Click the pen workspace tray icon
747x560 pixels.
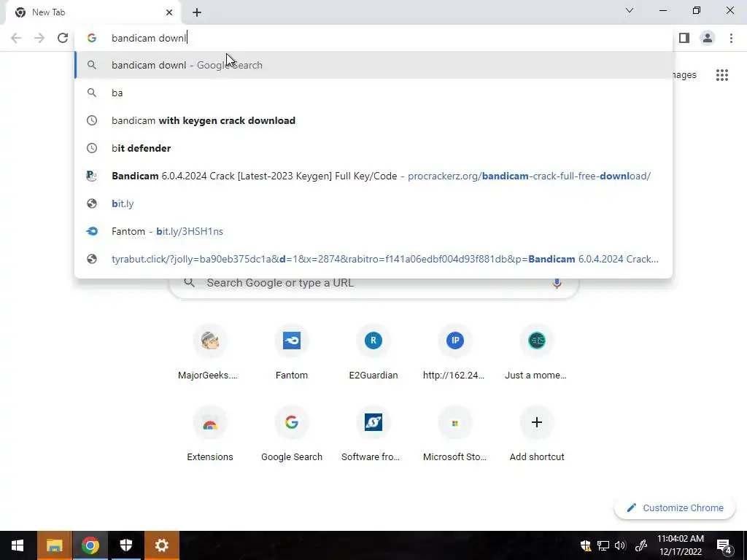[x=640, y=545]
